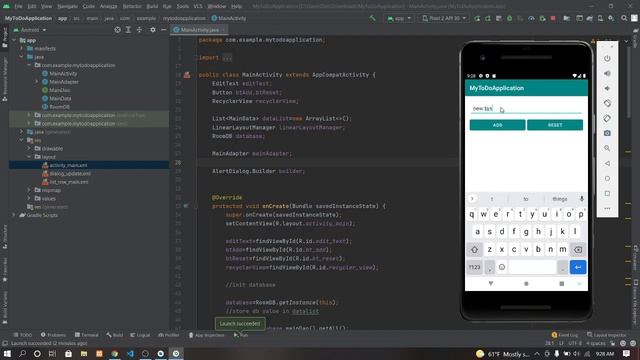640x360 pixels.
Task: Tap keyboard blue enter key
Action: point(578,267)
